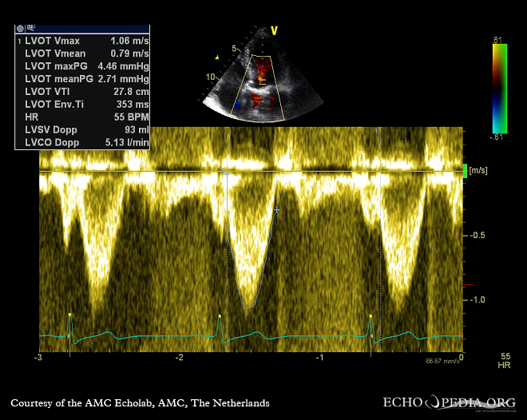Click the -1 second mark on time axis

[320, 357]
